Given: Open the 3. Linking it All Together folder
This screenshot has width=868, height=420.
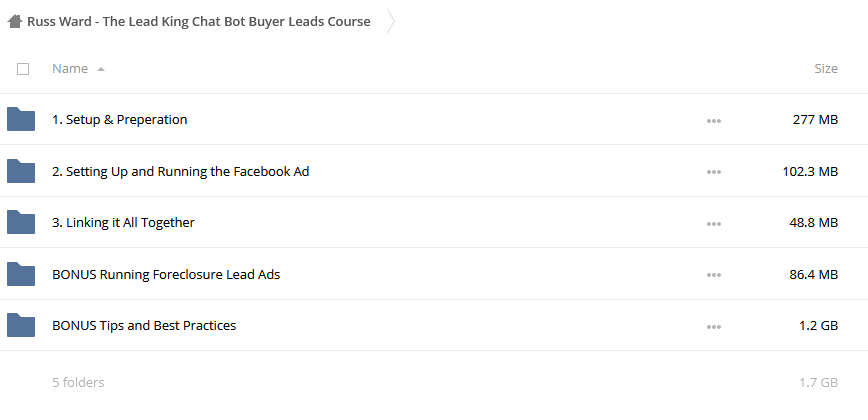Looking at the screenshot, I should tap(123, 222).
